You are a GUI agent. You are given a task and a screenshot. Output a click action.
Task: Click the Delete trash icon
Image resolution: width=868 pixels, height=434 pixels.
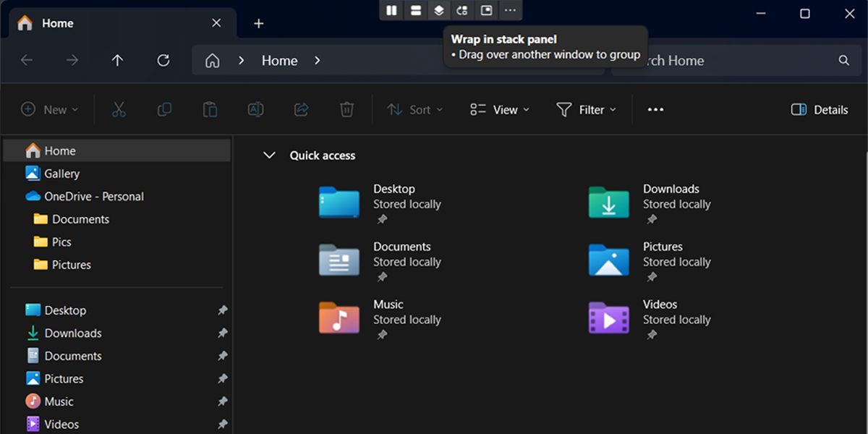346,109
